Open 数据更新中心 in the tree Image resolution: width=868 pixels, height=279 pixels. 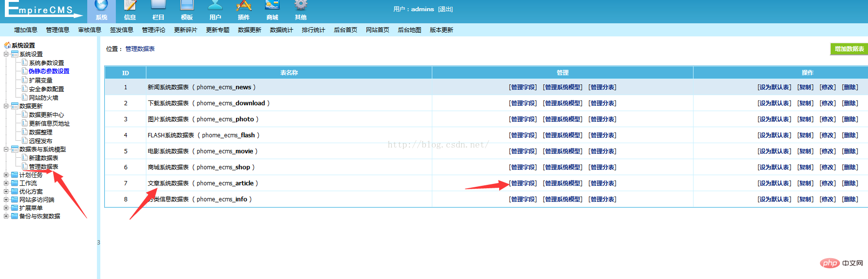(46, 115)
